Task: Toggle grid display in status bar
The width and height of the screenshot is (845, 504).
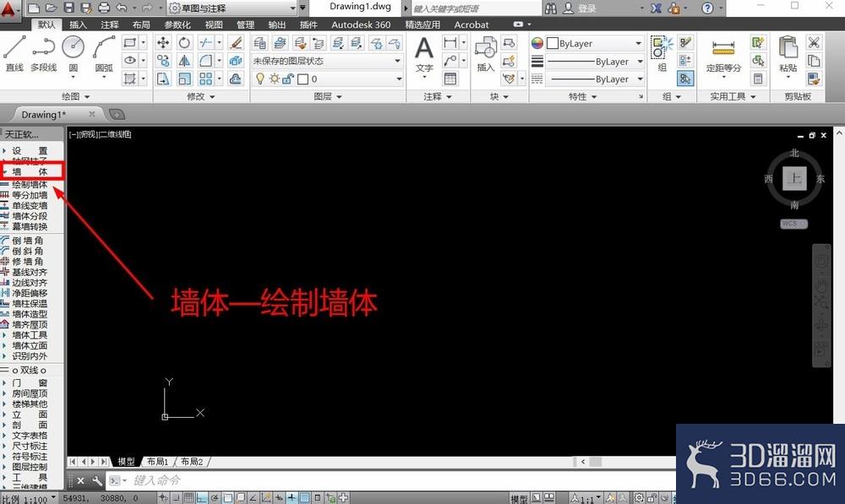Action: (188, 498)
